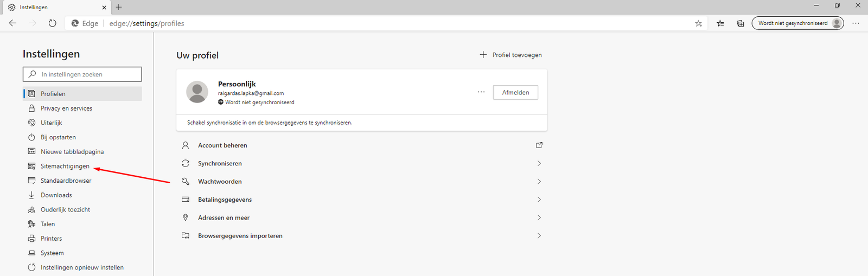Open more options ellipsis for Persoonlijk profile
The width and height of the screenshot is (868, 276).
[481, 92]
